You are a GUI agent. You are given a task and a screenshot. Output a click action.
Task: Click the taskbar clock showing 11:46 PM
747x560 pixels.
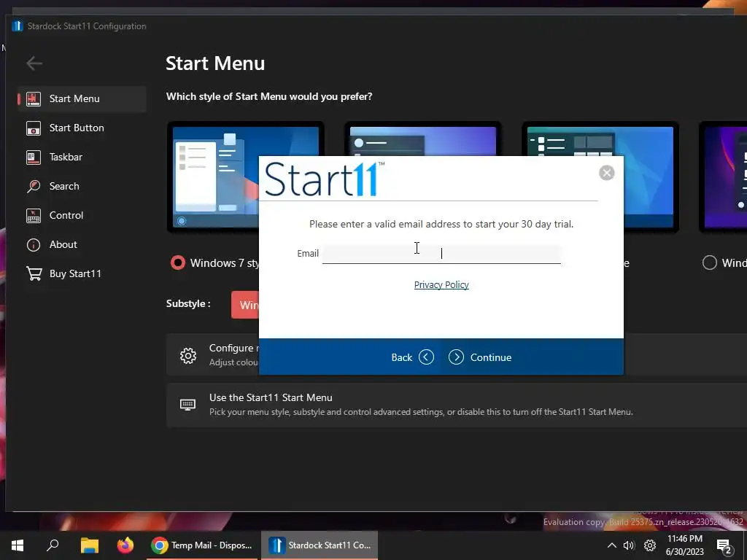[x=684, y=545]
